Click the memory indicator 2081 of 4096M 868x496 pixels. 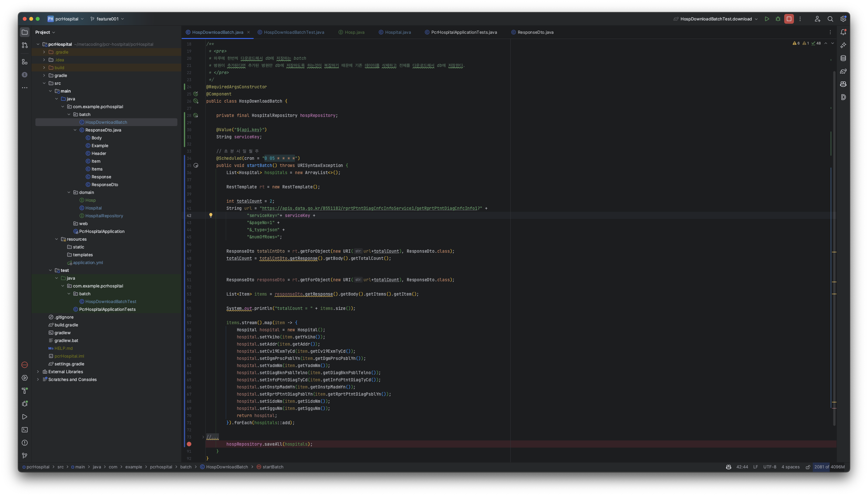coord(829,467)
